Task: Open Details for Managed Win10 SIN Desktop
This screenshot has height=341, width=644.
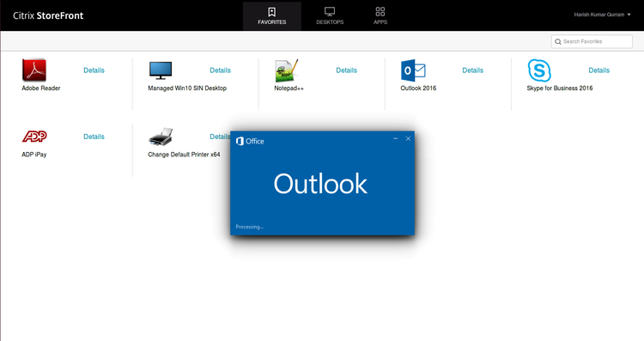Action: coord(220,70)
